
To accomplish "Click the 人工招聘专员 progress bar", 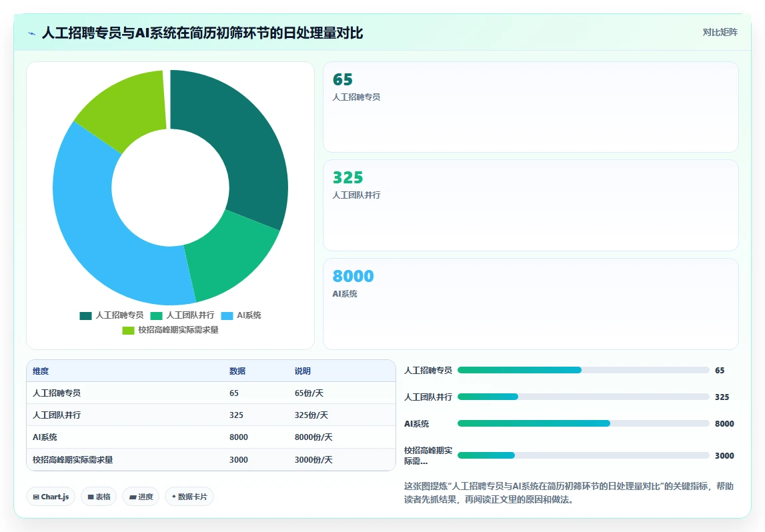I will (x=583, y=370).
